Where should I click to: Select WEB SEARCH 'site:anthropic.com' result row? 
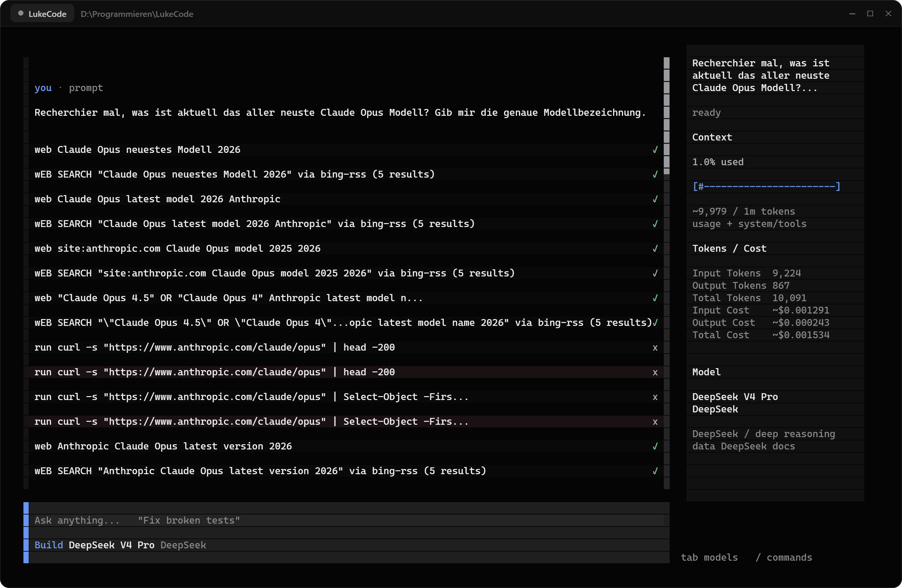346,273
